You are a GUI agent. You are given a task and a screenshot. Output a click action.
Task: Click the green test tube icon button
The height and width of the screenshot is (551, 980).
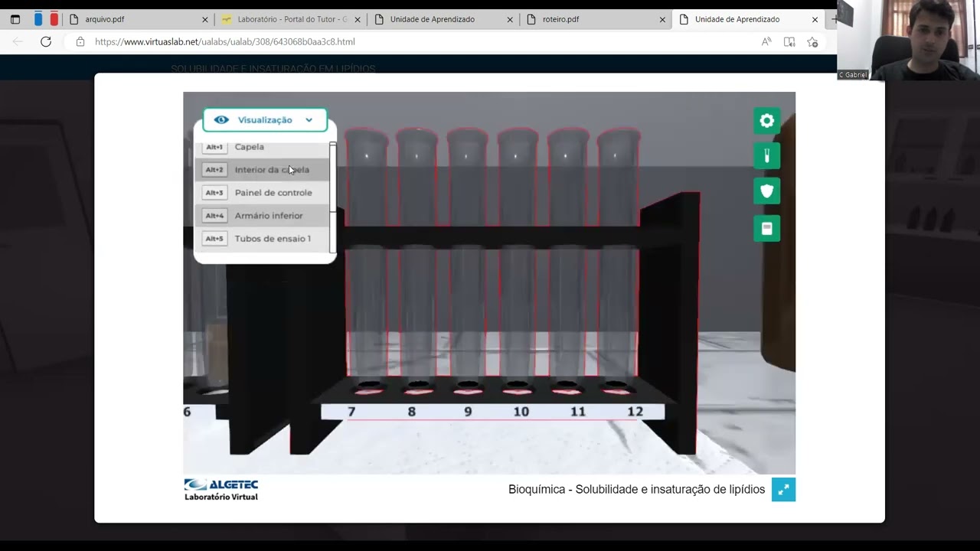(766, 155)
